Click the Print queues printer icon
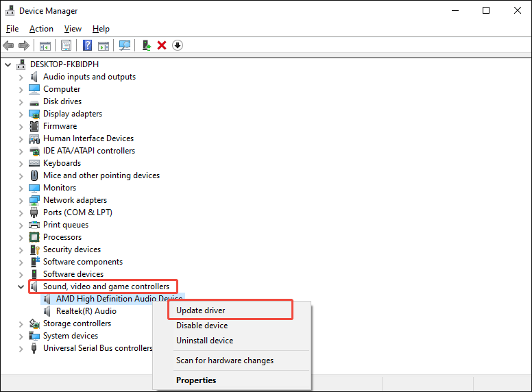The height and width of the screenshot is (392, 532). point(34,225)
